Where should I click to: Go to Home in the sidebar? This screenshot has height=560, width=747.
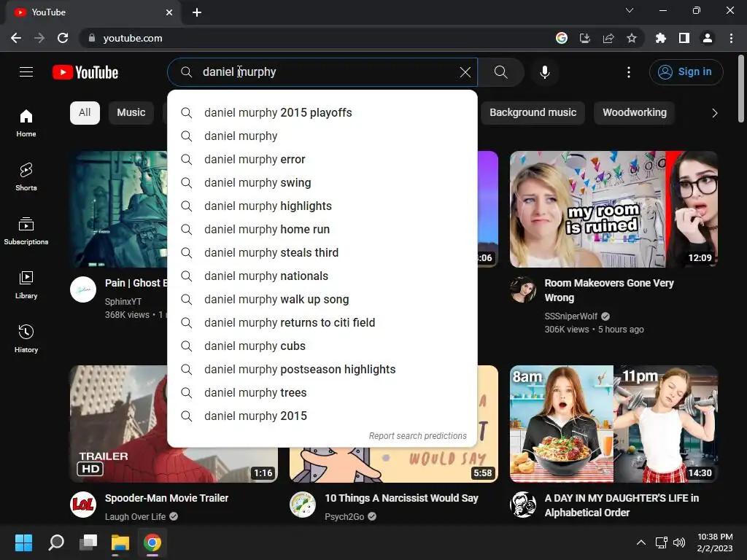(x=26, y=122)
